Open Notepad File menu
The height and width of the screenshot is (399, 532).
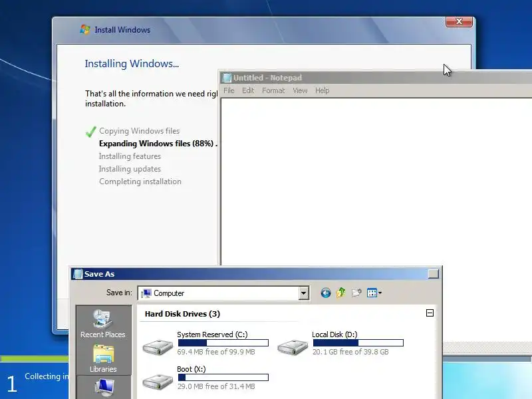pos(229,90)
